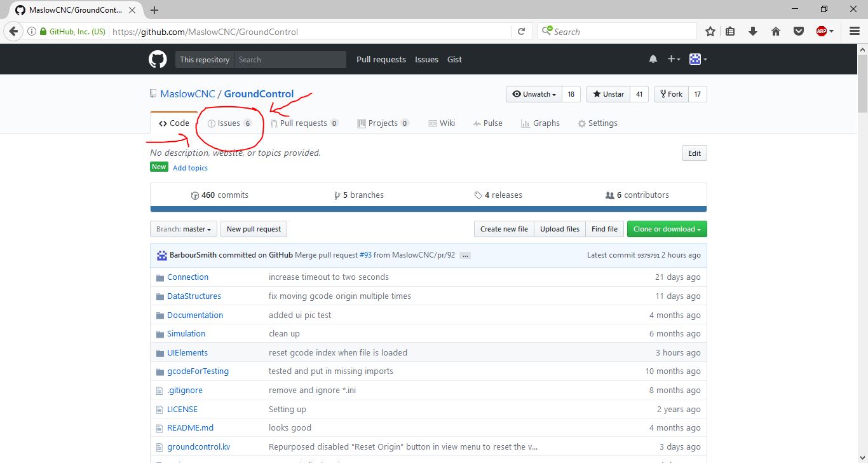Click Create new file button
Image resolution: width=868 pixels, height=463 pixels.
[x=504, y=229]
